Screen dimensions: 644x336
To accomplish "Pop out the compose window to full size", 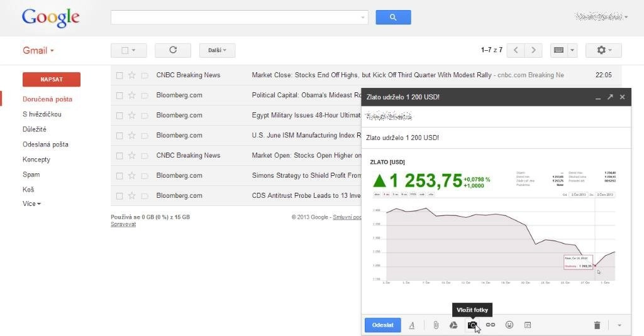I will (610, 97).
